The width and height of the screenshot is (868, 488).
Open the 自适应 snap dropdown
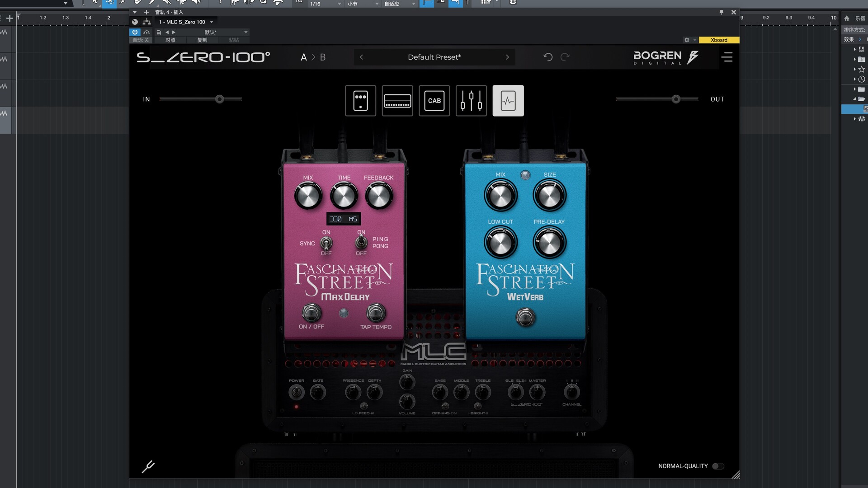pos(400,4)
